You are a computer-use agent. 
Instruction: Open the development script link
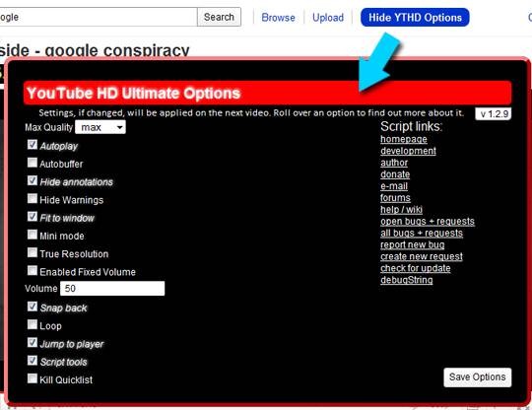click(408, 151)
